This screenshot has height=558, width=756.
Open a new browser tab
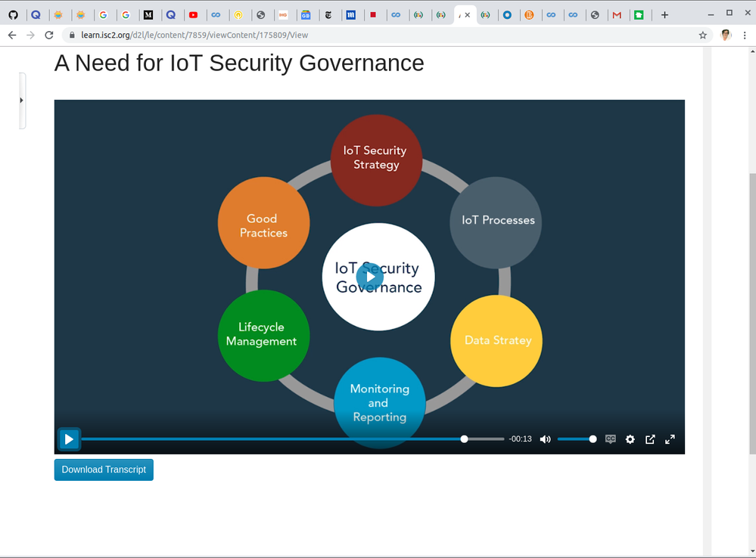click(664, 14)
